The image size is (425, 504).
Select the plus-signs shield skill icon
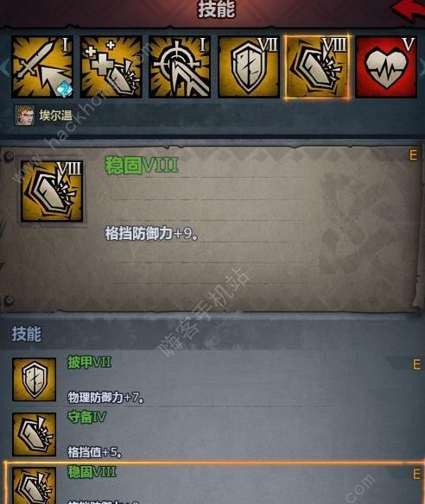pyautogui.click(x=111, y=66)
